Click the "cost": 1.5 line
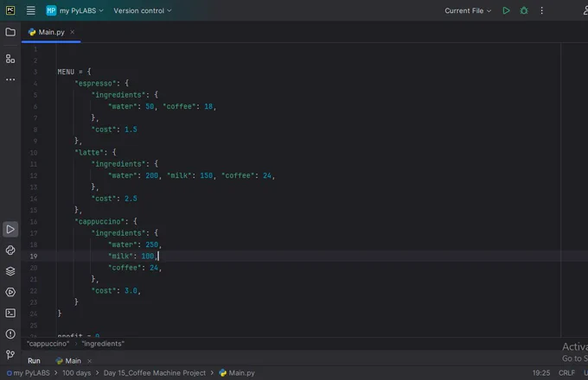 click(x=114, y=130)
